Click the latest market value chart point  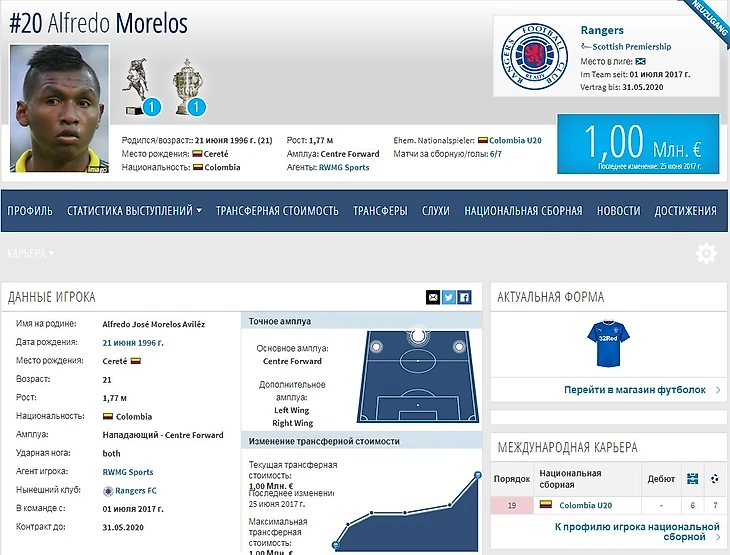coord(478,475)
